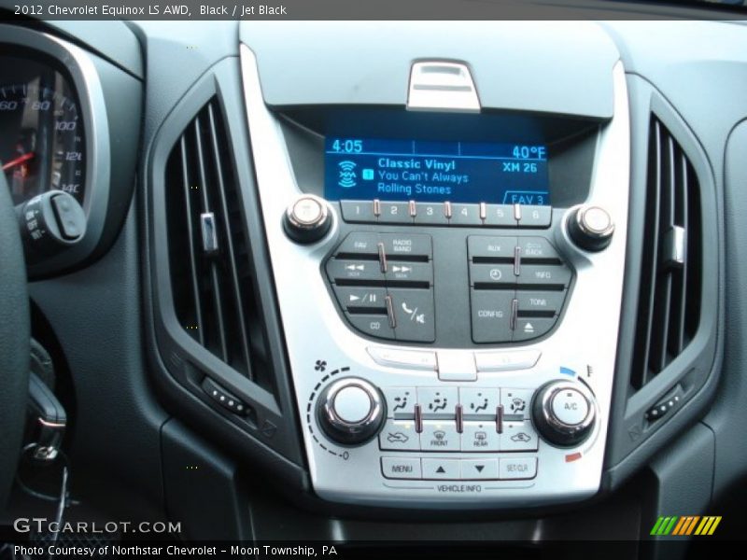
Task: Select radio preset 4
Action: [464, 213]
